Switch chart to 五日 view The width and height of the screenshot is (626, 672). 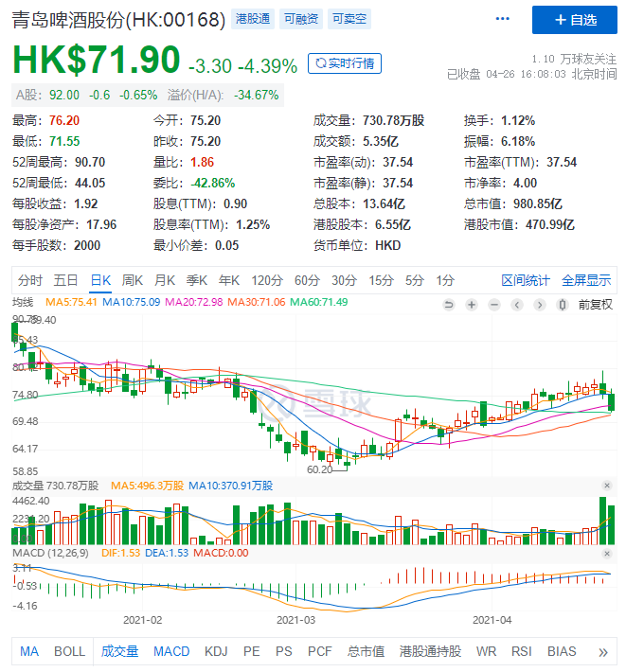[65, 280]
